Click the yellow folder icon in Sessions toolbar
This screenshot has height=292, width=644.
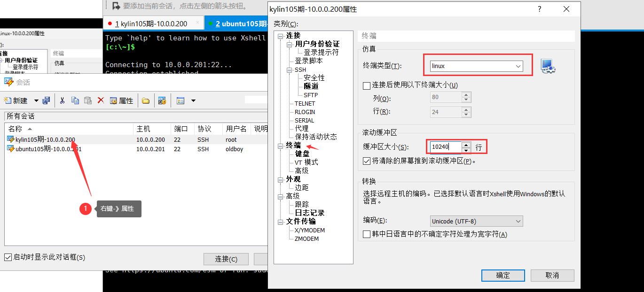pos(146,100)
